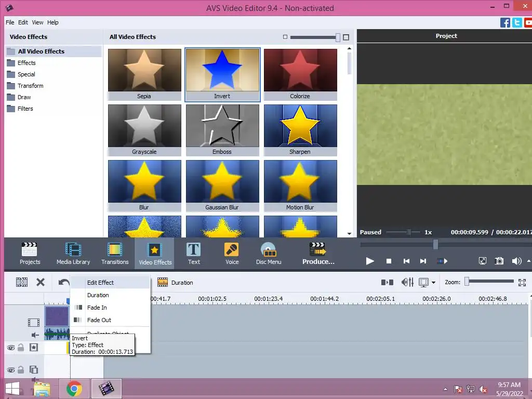The image size is (532, 399).
Task: Open the Projects section
Action: coord(30,254)
